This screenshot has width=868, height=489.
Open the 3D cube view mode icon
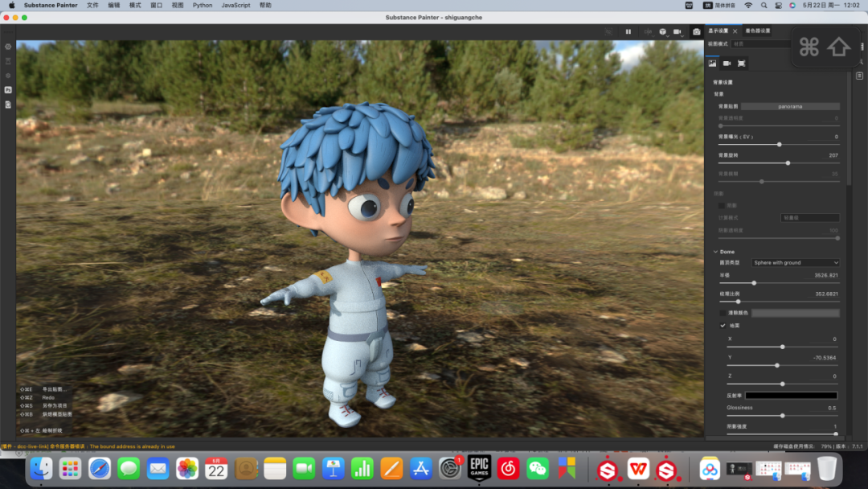click(662, 31)
